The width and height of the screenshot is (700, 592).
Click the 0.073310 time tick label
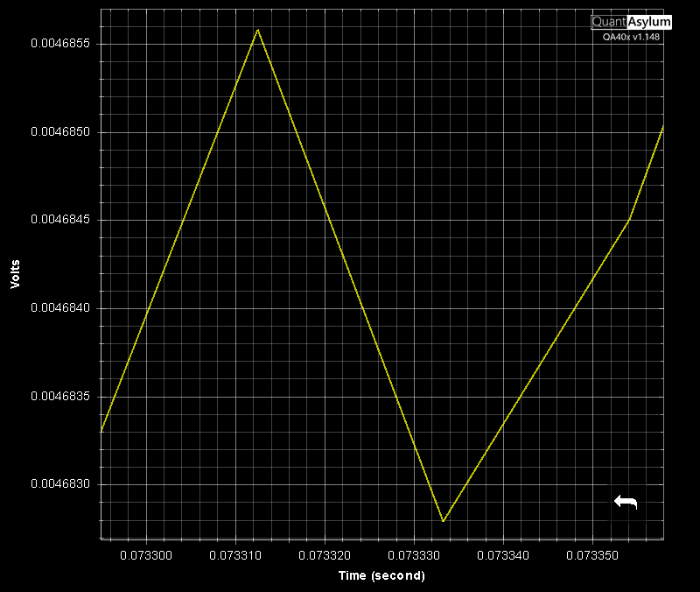pos(235,555)
